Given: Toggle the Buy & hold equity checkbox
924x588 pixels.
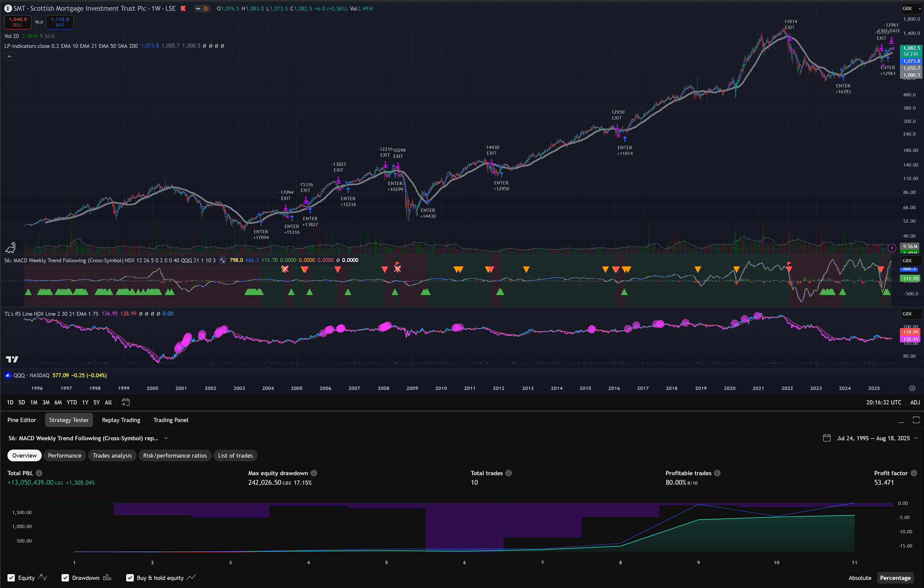Looking at the screenshot, I should click(130, 578).
